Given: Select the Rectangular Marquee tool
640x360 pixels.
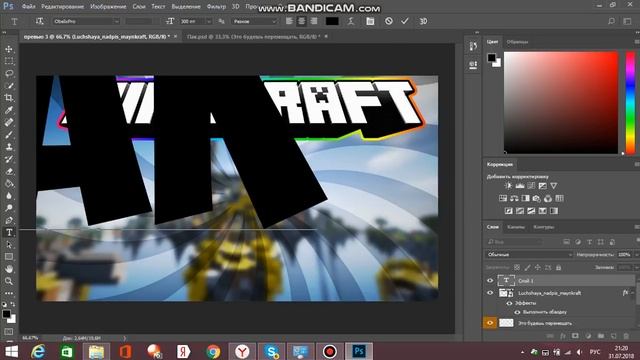Looking at the screenshot, I should [x=9, y=61].
